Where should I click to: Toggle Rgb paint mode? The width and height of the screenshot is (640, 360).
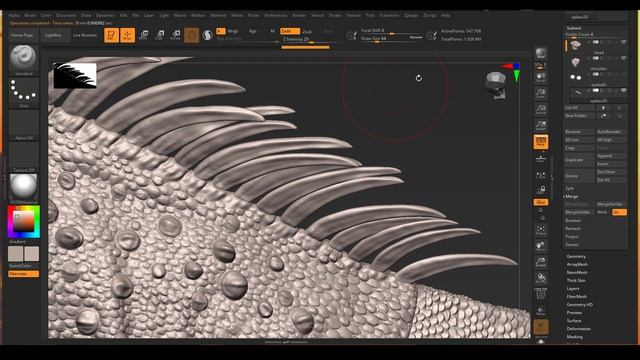253,31
